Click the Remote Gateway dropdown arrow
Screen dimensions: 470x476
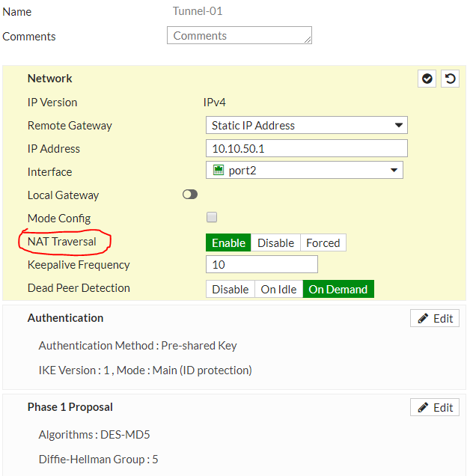399,125
